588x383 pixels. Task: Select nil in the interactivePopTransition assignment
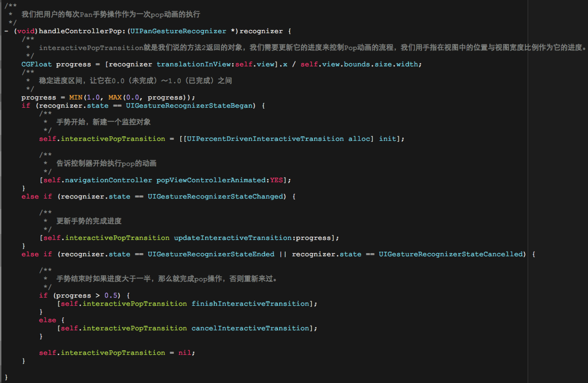click(x=184, y=353)
